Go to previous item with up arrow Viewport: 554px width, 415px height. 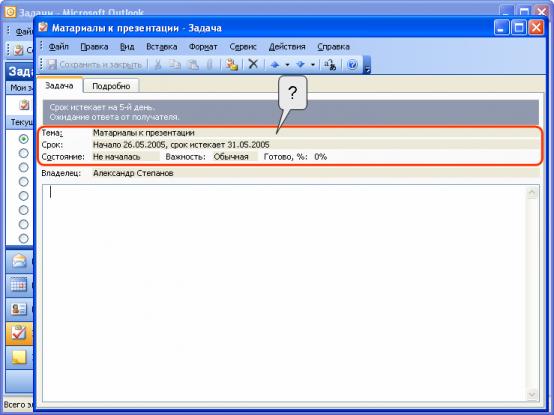tap(275, 65)
